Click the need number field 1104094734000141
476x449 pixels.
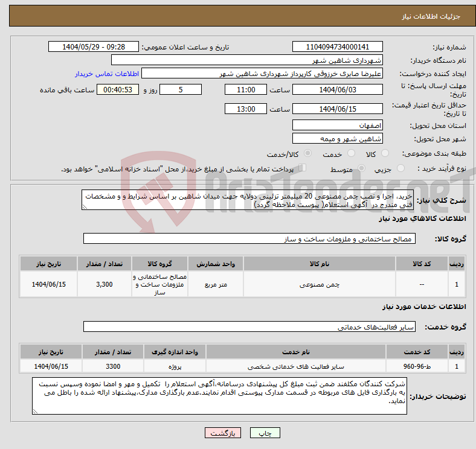point(337,47)
